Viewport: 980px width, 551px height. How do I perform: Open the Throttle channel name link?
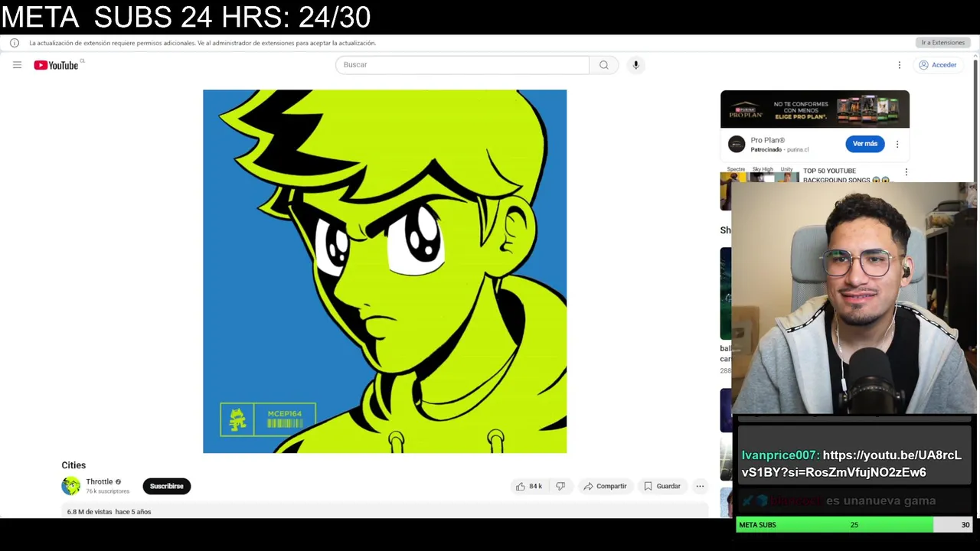click(x=100, y=482)
